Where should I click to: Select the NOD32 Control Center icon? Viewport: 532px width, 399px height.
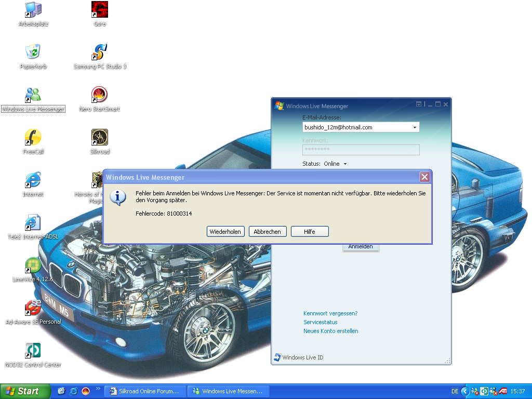point(33,350)
